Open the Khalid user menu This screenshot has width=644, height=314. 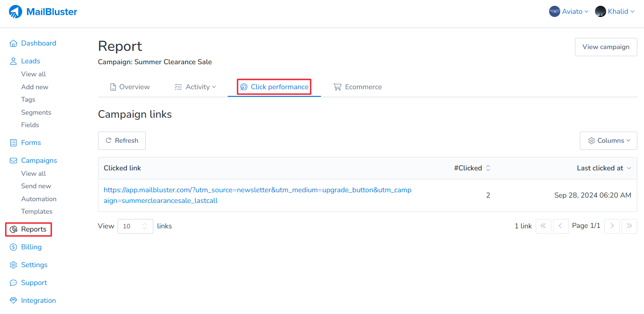(615, 12)
